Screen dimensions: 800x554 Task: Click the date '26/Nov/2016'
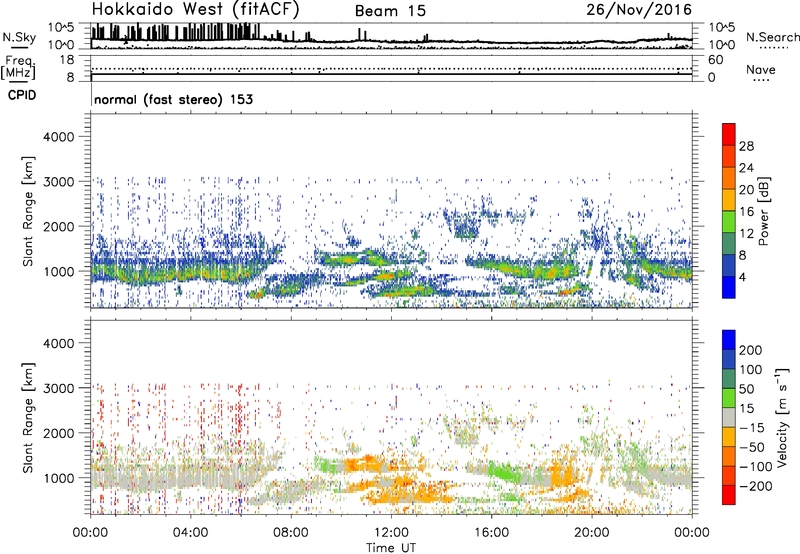click(639, 10)
